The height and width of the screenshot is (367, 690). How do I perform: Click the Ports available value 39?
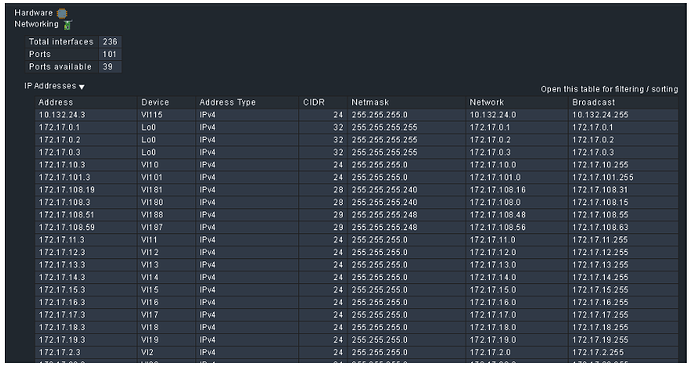coord(110,67)
